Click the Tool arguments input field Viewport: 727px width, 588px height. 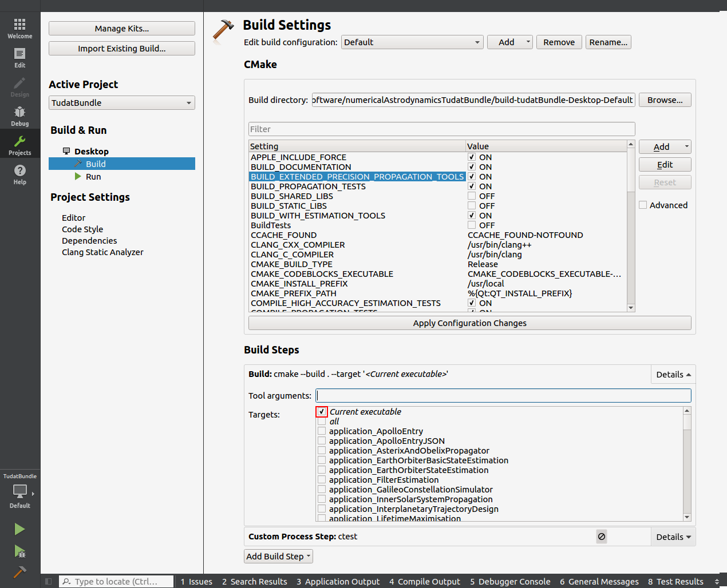tap(503, 396)
